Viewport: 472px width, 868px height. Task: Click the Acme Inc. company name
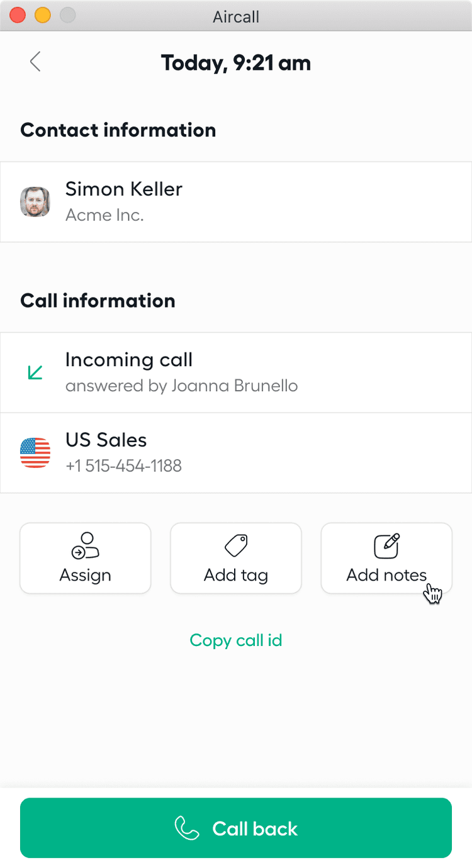tap(104, 215)
